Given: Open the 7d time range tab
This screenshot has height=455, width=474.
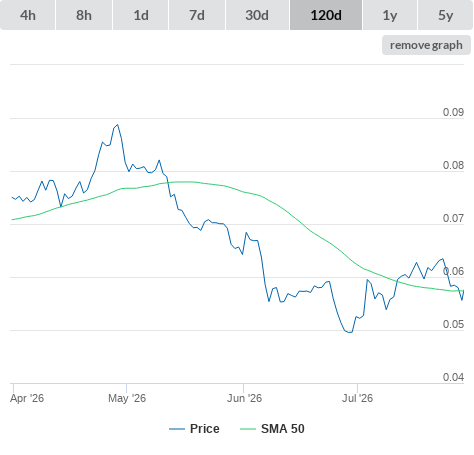Looking at the screenshot, I should [x=197, y=15].
